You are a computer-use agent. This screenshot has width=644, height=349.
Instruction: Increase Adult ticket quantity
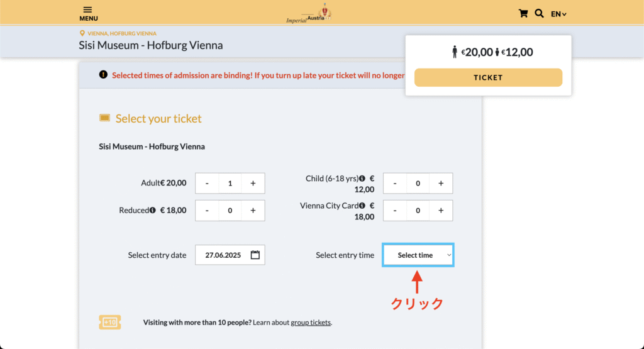point(253,183)
